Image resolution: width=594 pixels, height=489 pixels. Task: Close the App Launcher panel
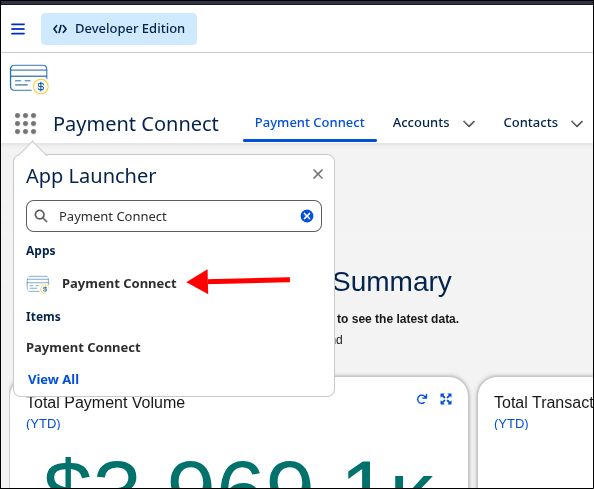pyautogui.click(x=318, y=174)
